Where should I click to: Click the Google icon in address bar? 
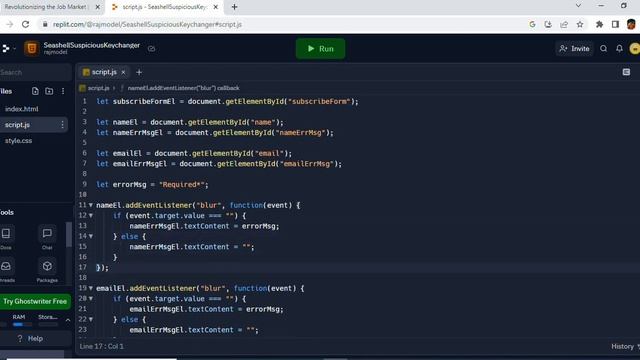[x=532, y=24]
